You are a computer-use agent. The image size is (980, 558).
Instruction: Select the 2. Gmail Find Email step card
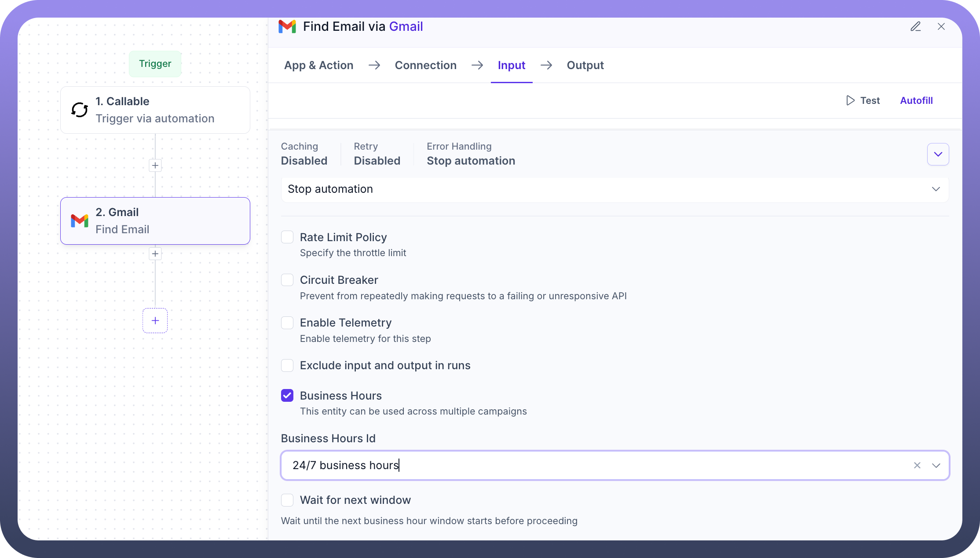pyautogui.click(x=155, y=221)
